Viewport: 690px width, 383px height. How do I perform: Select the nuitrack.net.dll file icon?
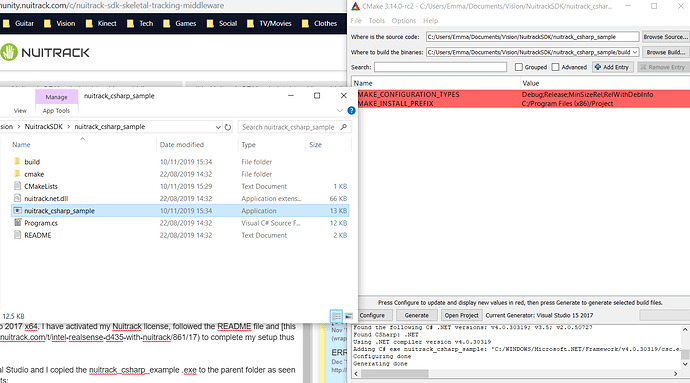click(x=17, y=198)
